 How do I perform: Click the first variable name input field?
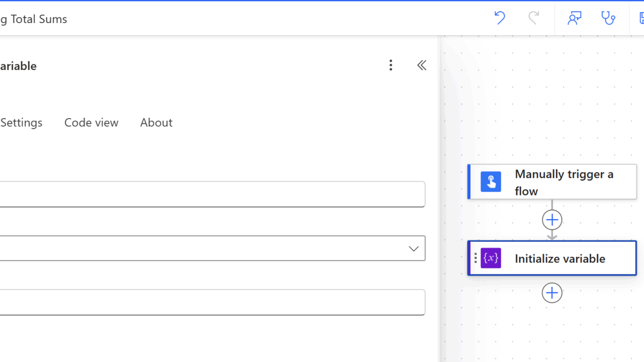coord(211,194)
